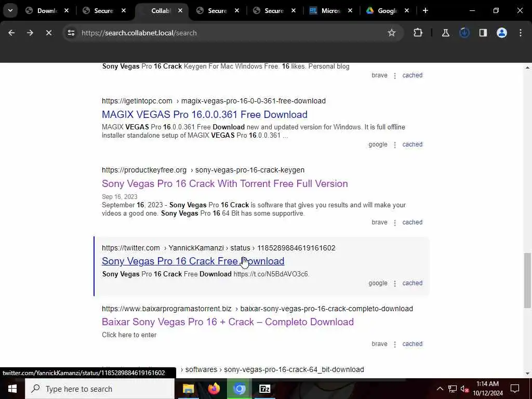Open three-dot options for twitter result
The height and width of the screenshot is (399, 532).
[x=395, y=283]
